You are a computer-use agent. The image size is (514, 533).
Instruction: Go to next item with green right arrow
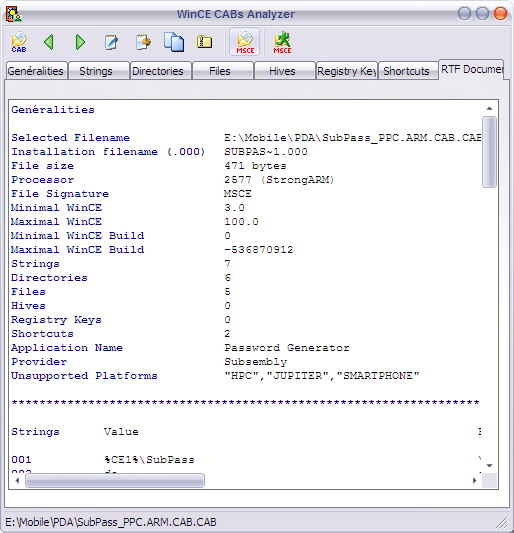(x=80, y=42)
